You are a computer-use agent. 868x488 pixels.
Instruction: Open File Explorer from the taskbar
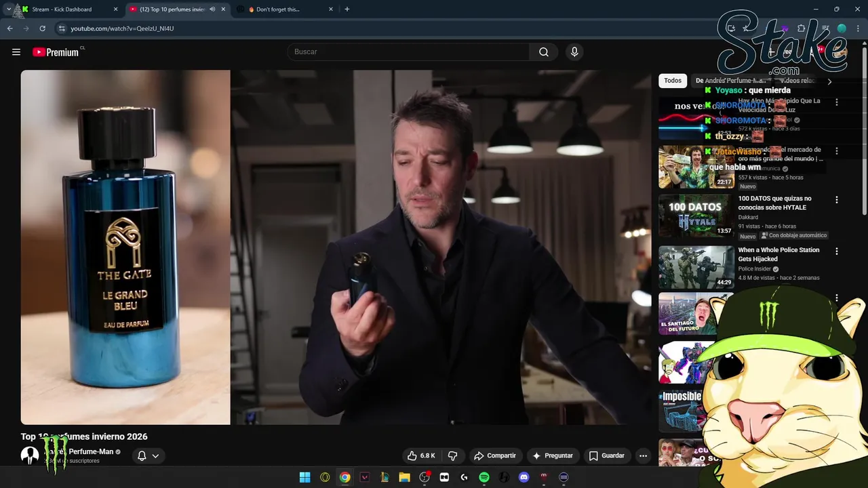click(x=404, y=477)
